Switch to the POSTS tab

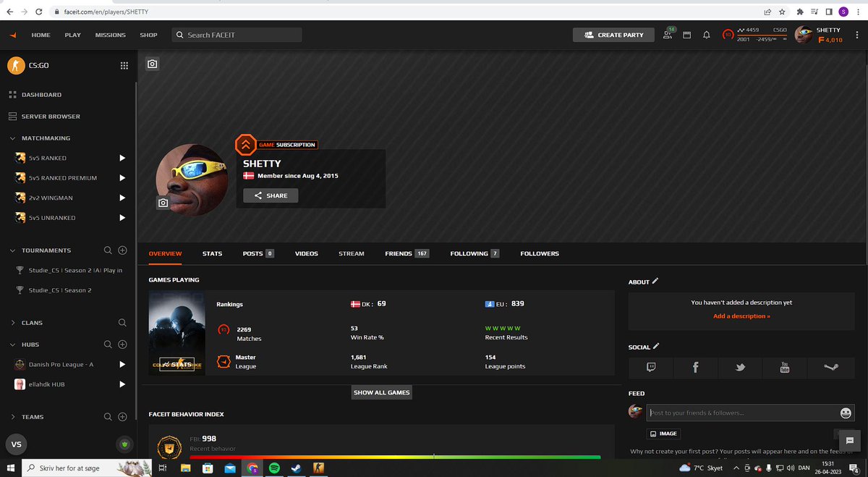(x=258, y=254)
